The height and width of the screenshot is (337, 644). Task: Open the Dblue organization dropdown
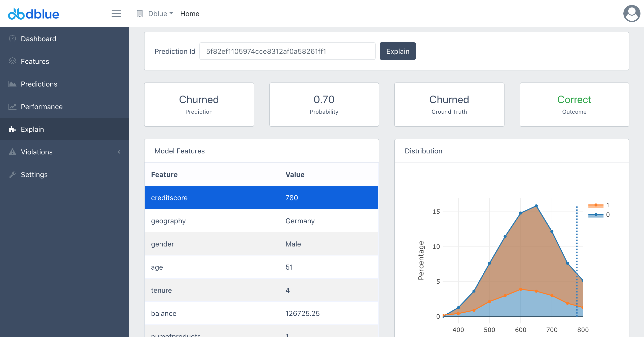click(160, 14)
